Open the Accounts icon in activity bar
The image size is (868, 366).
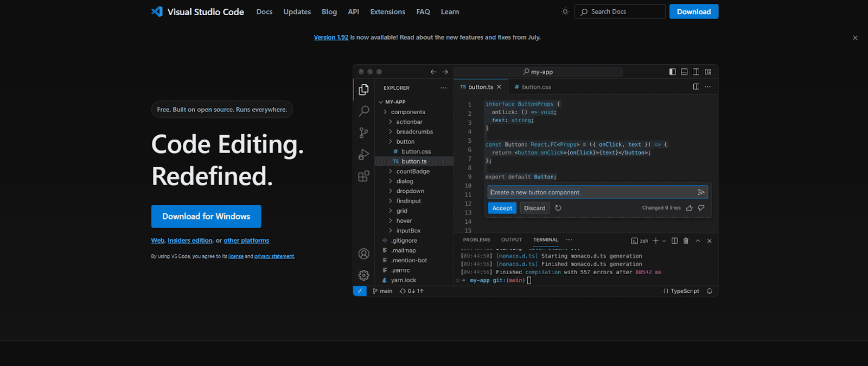363,254
